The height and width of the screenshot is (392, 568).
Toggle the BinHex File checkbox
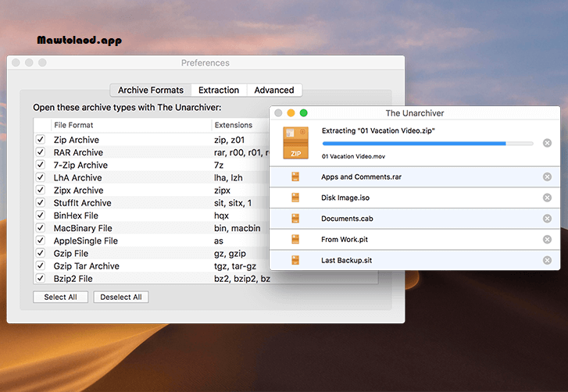click(41, 216)
